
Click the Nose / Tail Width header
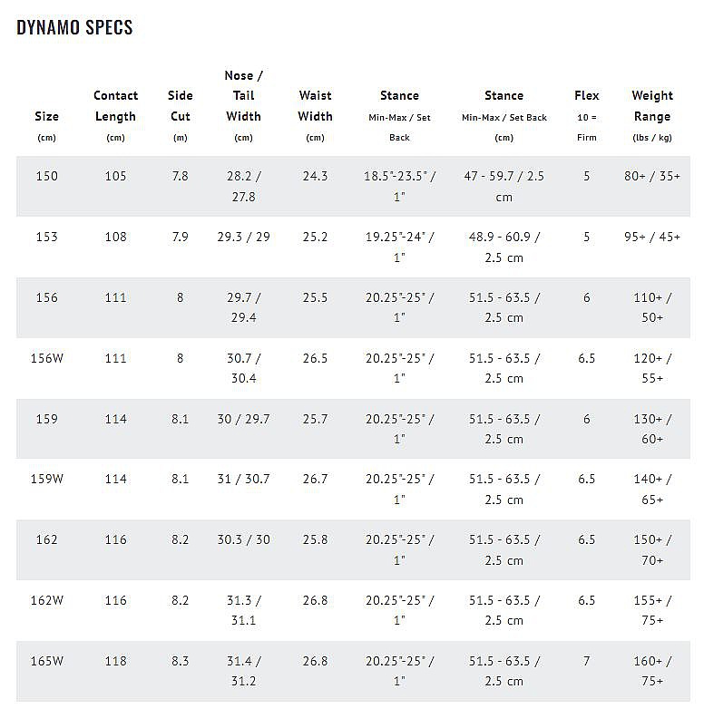pyautogui.click(x=243, y=106)
